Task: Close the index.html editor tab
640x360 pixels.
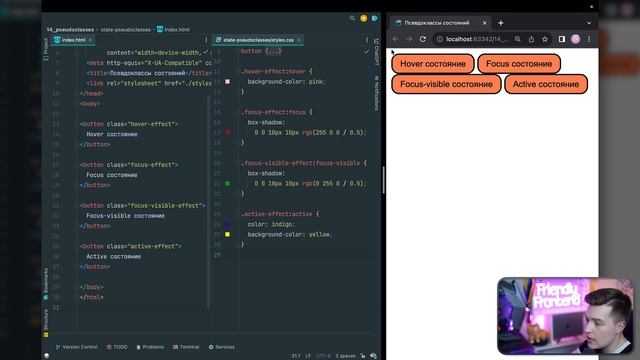Action: (90, 40)
